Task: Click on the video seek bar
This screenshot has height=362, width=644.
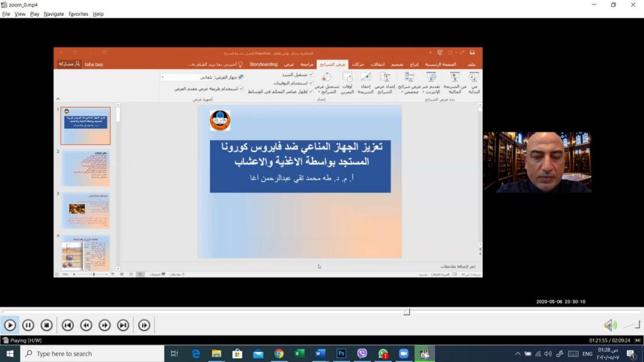Action: point(314,312)
